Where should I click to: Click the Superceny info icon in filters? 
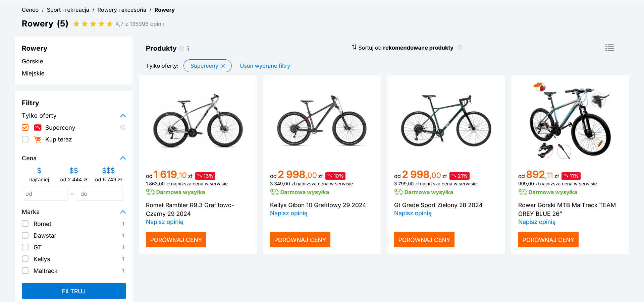tap(123, 127)
